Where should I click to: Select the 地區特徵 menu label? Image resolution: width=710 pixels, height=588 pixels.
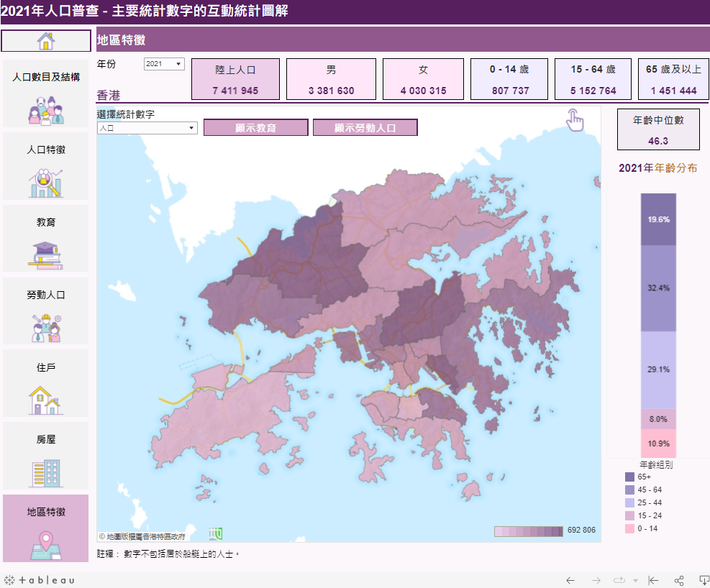coord(46,512)
